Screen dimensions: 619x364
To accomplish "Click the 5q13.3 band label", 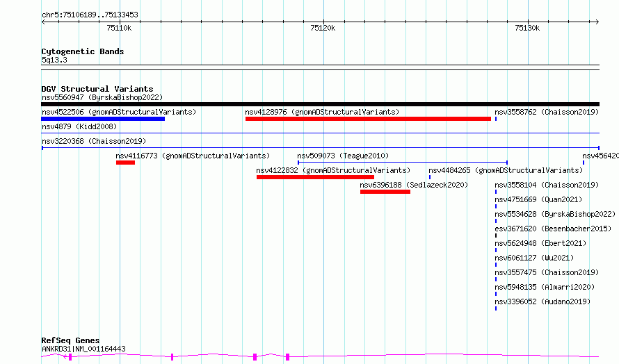I will 54,60.
